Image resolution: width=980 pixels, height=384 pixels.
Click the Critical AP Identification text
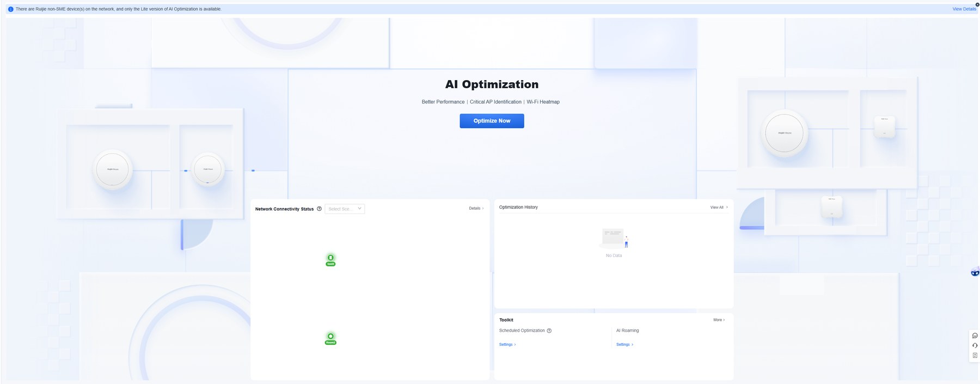[495, 102]
